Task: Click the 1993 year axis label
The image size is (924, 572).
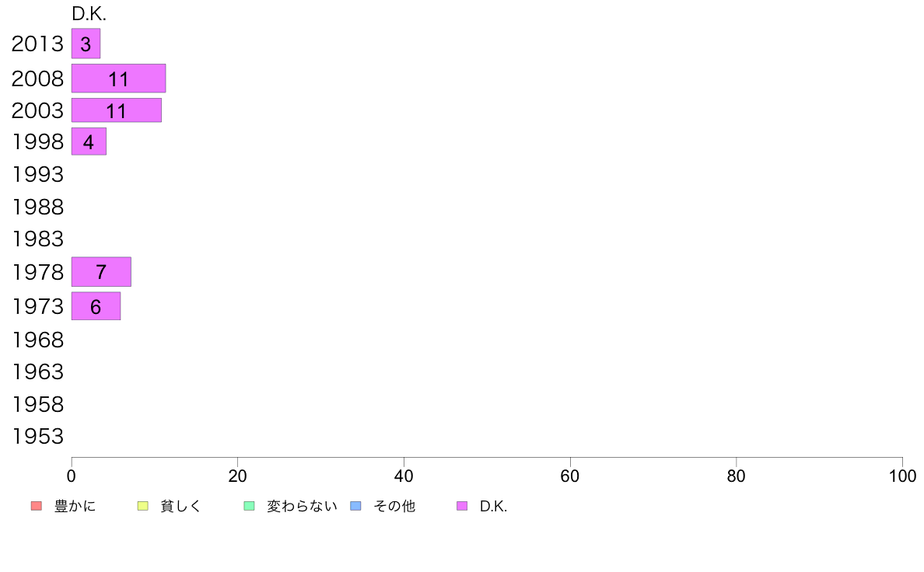Action: pyautogui.click(x=37, y=174)
